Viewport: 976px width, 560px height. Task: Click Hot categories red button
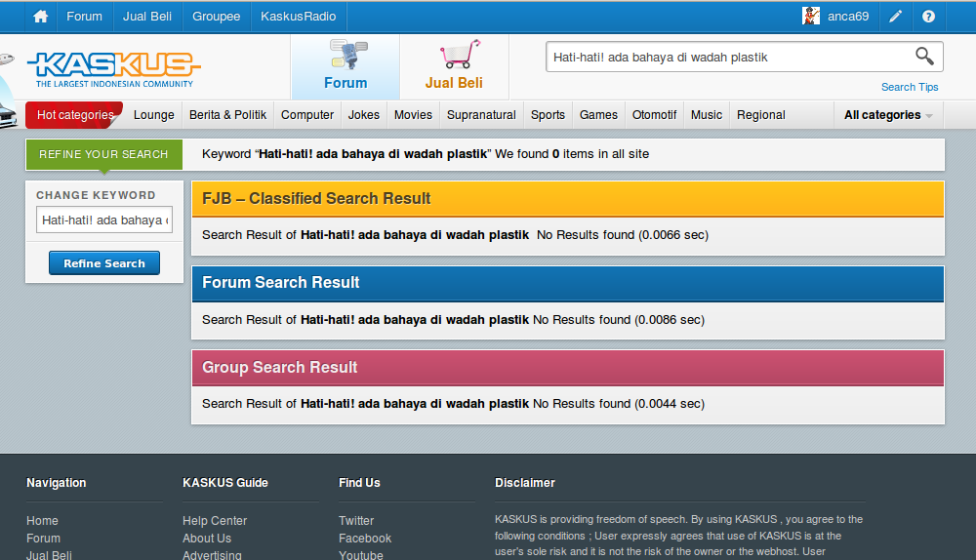pos(74,115)
